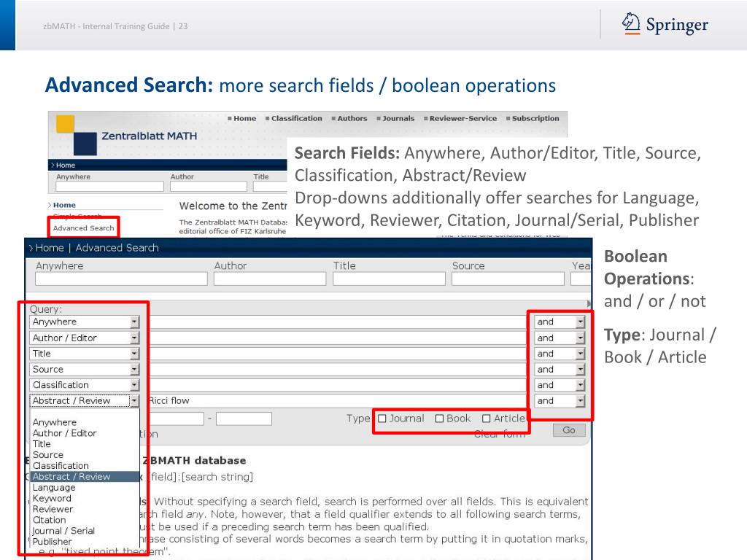This screenshot has height=560, width=747.
Task: Click 'Home' in the upper dark breadcrumb bar
Action: tap(65, 166)
